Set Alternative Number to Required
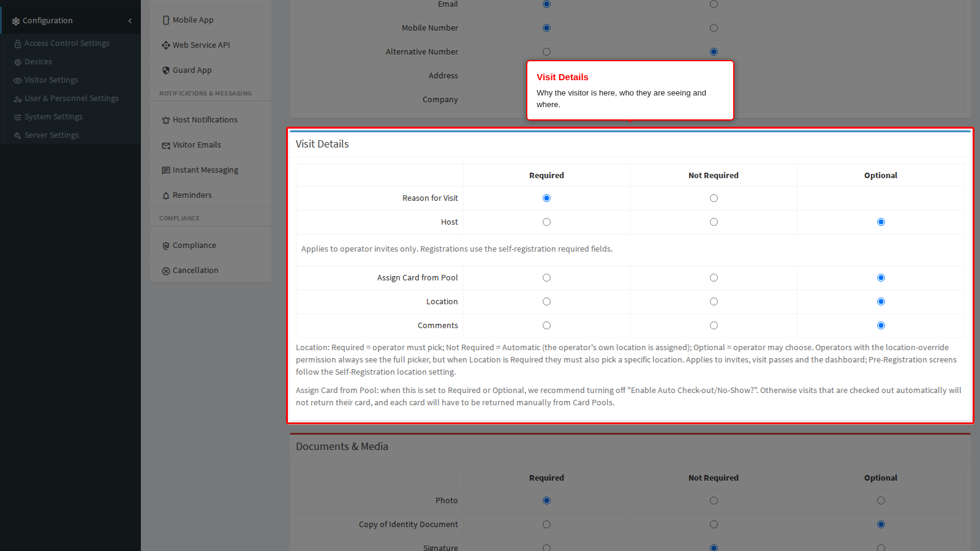Viewport: 980px width, 551px height. (x=546, y=52)
